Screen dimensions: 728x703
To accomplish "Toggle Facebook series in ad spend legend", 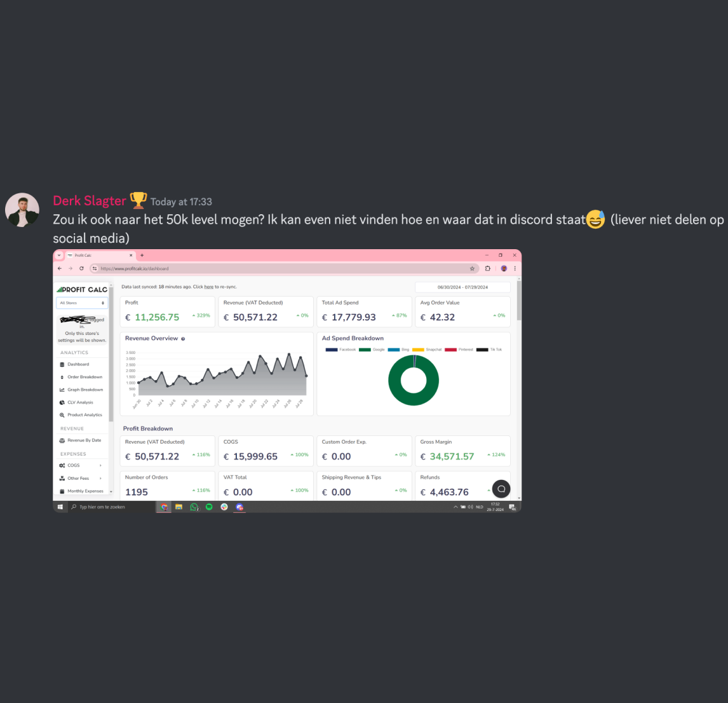I will pyautogui.click(x=340, y=350).
